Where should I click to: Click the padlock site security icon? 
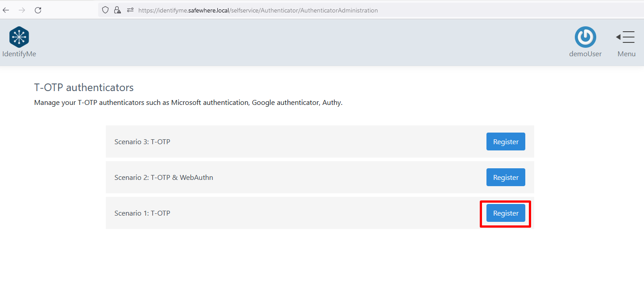click(117, 10)
